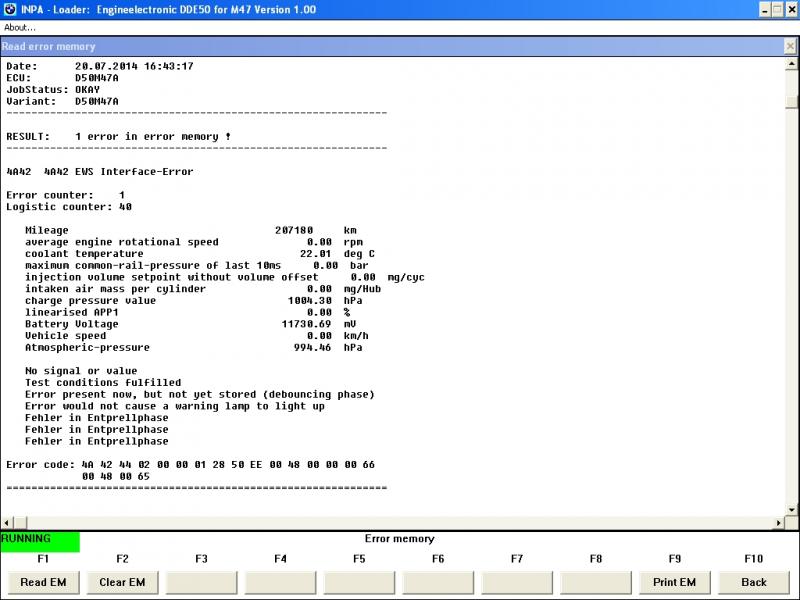Click the BMW INPA title bar icon
The image size is (800, 600).
[8, 9]
